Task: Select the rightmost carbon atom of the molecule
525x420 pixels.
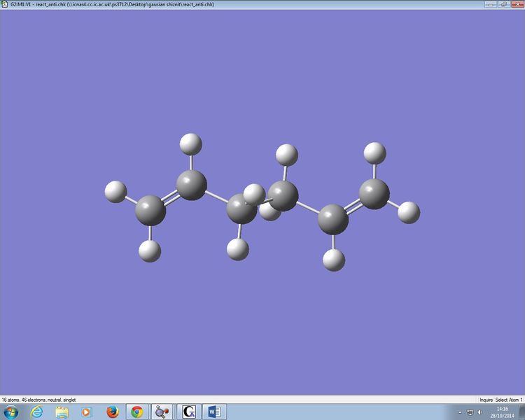Action: 374,194
